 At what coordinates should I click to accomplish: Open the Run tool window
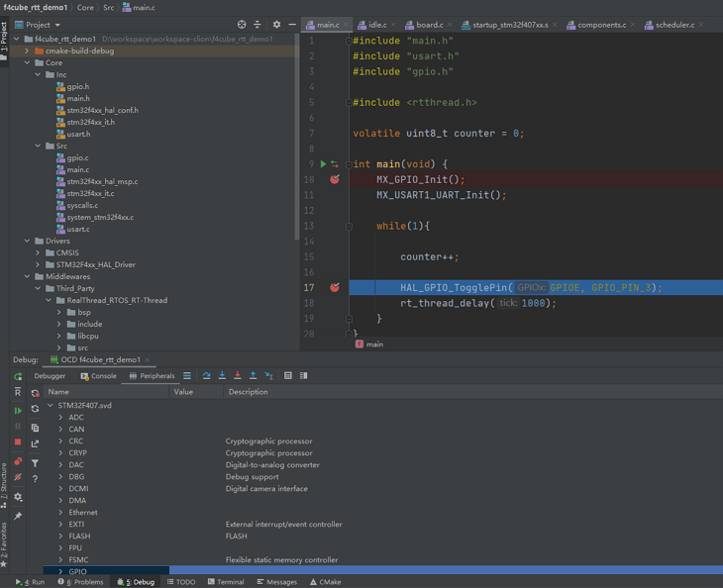[x=30, y=582]
